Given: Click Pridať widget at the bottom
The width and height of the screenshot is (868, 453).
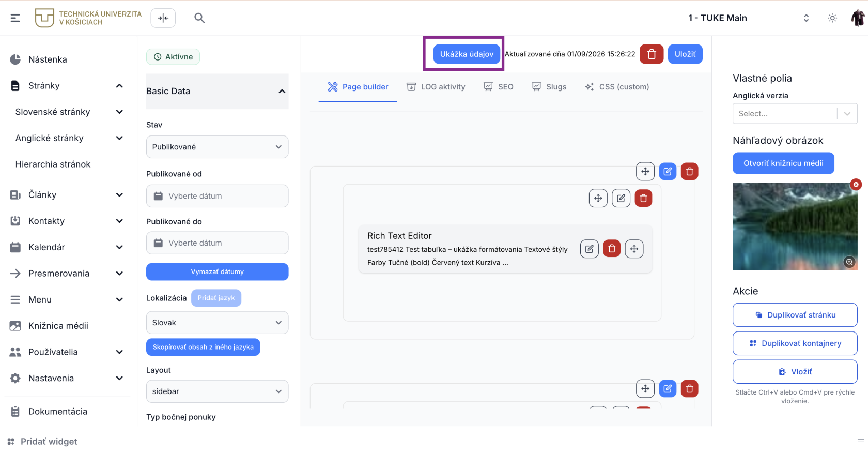Looking at the screenshot, I should click(x=42, y=442).
